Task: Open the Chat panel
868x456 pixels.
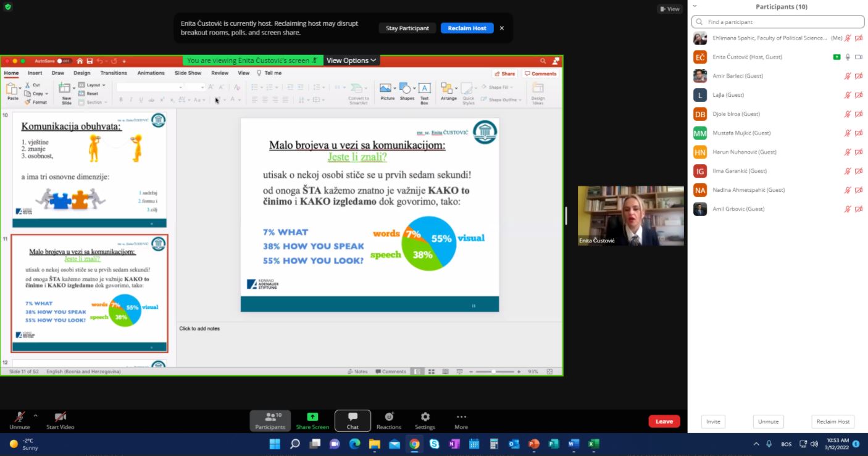Action: click(x=353, y=420)
